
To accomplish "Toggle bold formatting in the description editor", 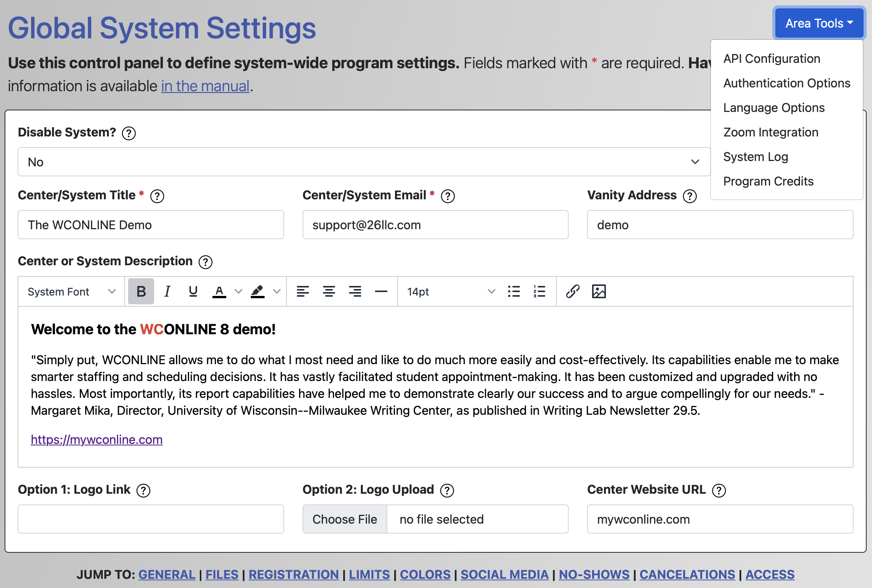I will click(x=141, y=291).
